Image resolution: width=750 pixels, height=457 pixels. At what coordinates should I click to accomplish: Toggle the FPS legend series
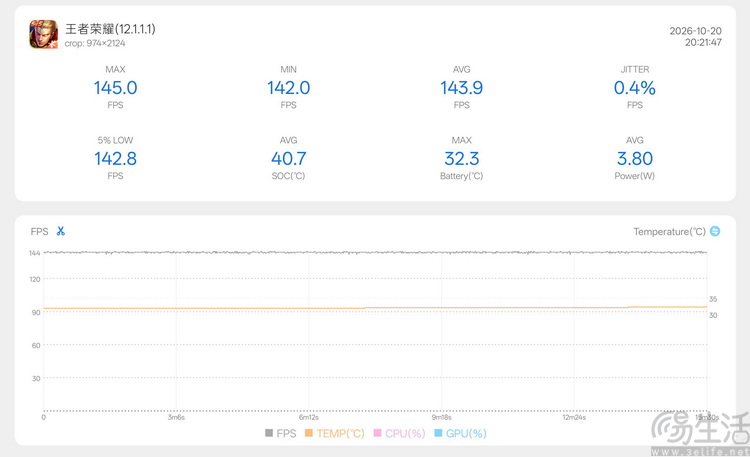(281, 434)
